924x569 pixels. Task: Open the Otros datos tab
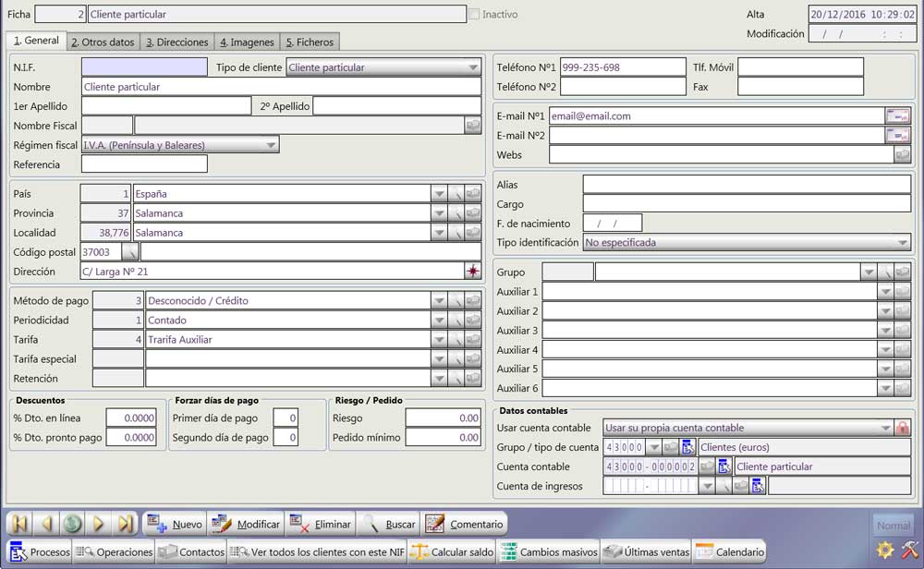click(x=103, y=42)
